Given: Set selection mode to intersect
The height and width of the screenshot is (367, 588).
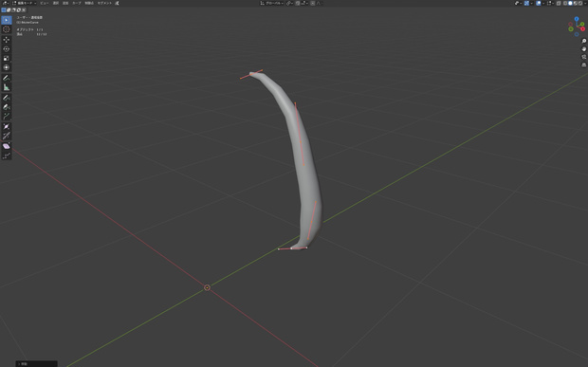Looking at the screenshot, I should point(24,9).
